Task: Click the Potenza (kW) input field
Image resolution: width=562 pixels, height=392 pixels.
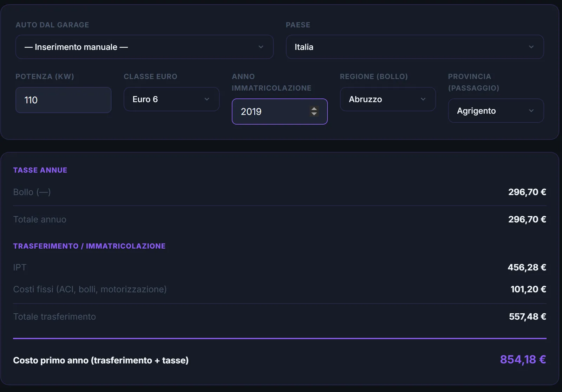Action: click(x=64, y=100)
